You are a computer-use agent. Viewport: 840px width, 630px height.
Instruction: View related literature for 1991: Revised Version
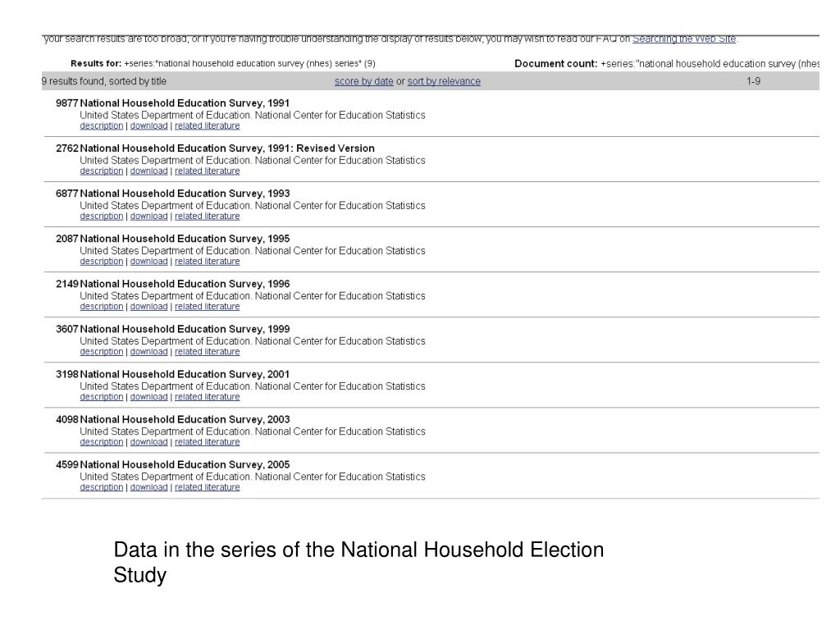pos(207,171)
